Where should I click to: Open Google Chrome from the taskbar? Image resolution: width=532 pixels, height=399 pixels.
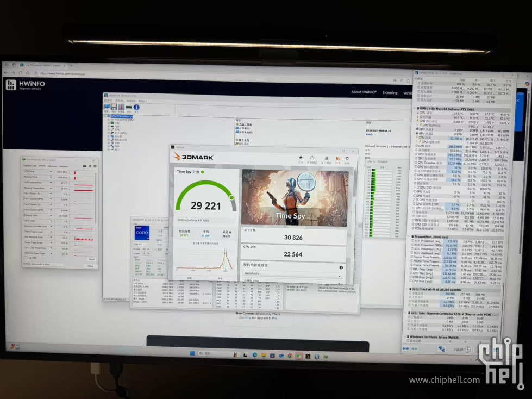click(x=290, y=356)
